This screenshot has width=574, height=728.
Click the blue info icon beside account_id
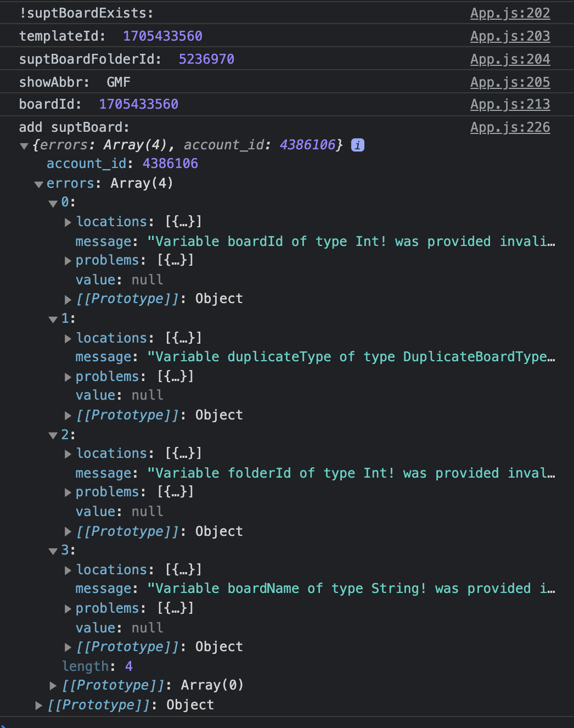[358, 145]
